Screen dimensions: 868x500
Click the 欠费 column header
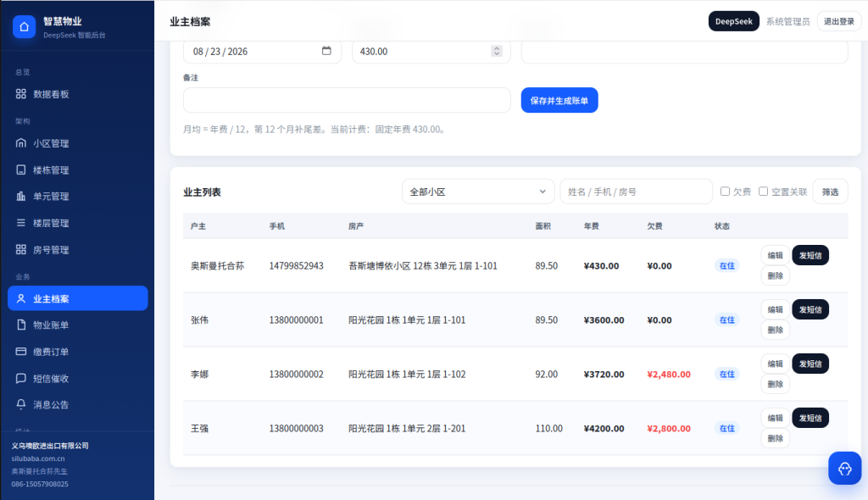[654, 226]
